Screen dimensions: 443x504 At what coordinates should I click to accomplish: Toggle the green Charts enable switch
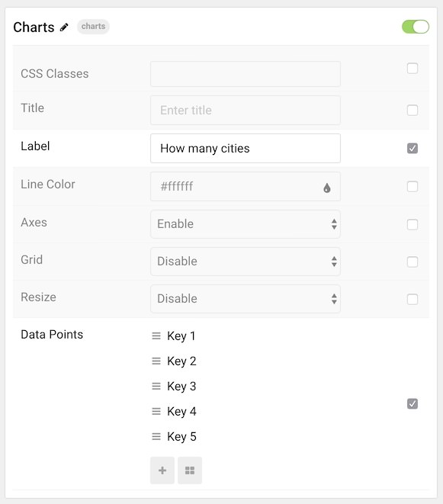[x=416, y=27]
